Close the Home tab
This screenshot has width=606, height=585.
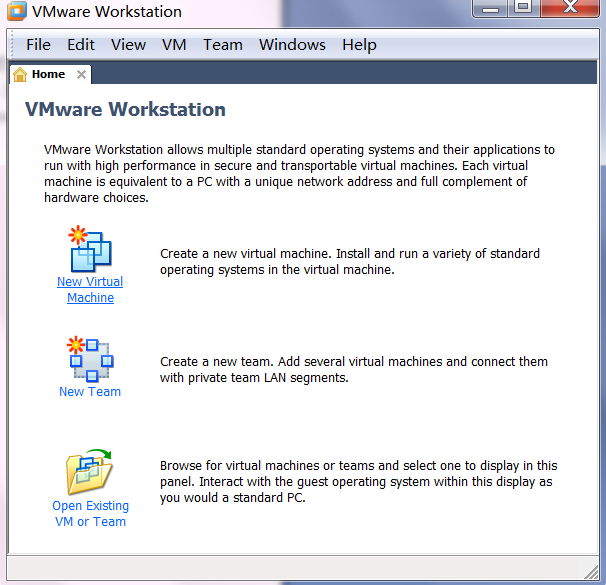tap(81, 74)
